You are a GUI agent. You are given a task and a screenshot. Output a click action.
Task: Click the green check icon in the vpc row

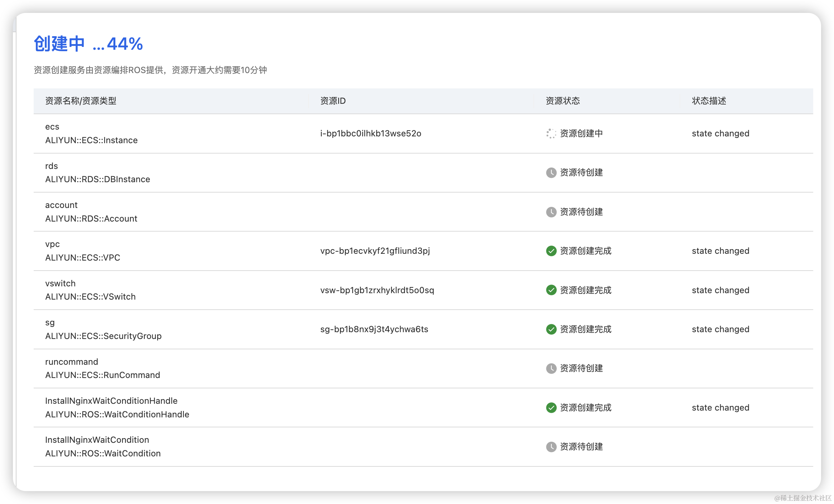[551, 251]
